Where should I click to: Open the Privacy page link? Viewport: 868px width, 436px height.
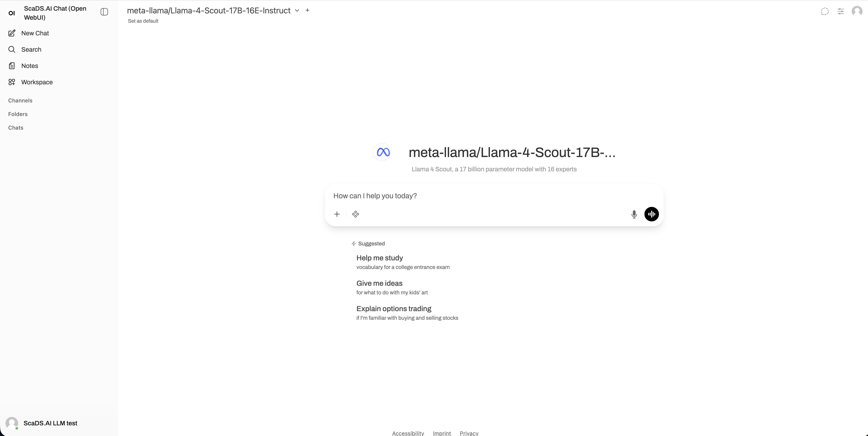469,433
